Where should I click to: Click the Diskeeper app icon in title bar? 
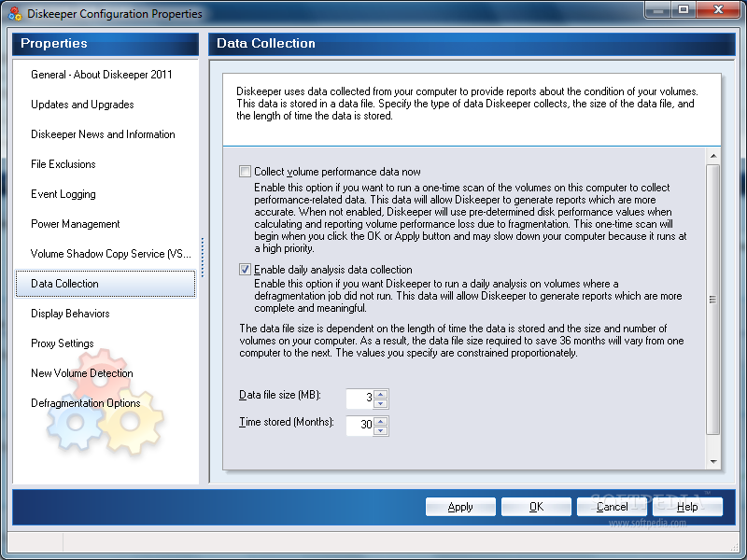15,13
